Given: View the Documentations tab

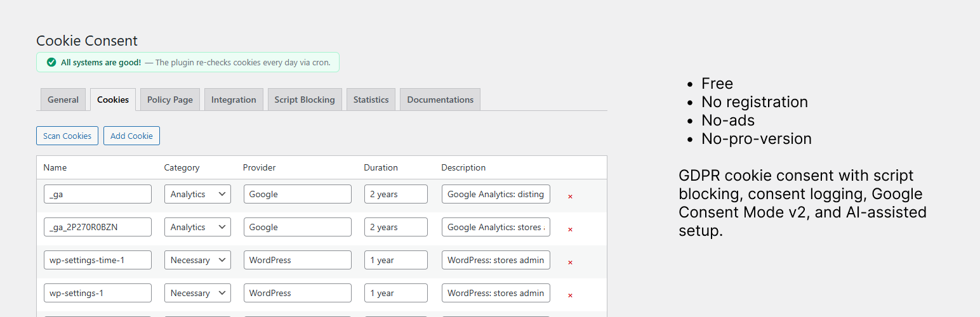Looking at the screenshot, I should click(x=440, y=100).
